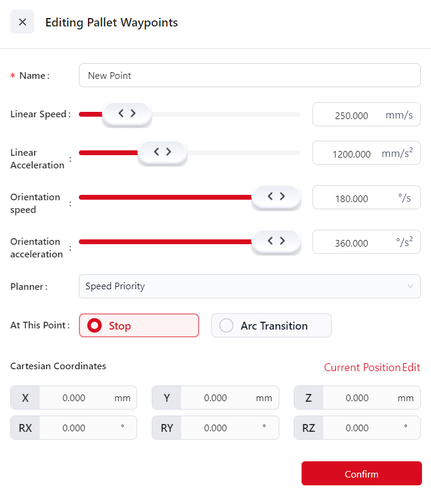The height and width of the screenshot is (504, 431).
Task: Click the RY rotation coordinate field
Action: point(215,428)
